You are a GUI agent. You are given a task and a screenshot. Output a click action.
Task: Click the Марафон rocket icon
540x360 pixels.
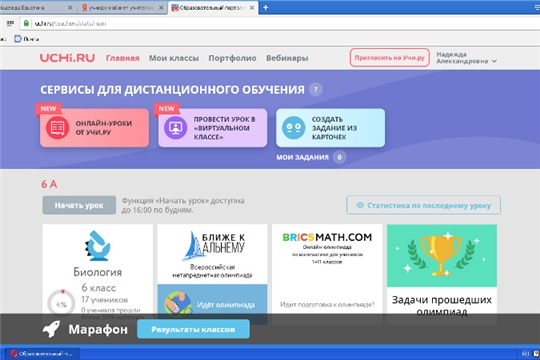51,329
